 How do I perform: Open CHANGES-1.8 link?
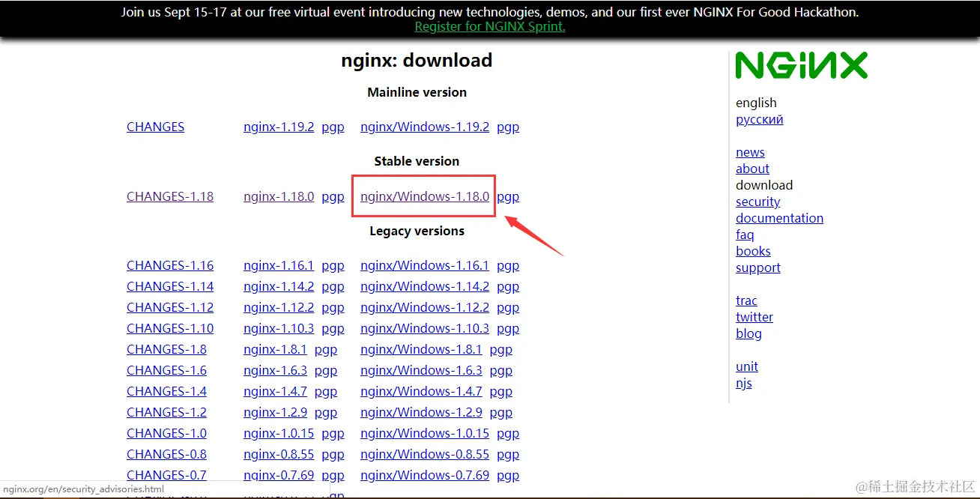pyautogui.click(x=166, y=349)
